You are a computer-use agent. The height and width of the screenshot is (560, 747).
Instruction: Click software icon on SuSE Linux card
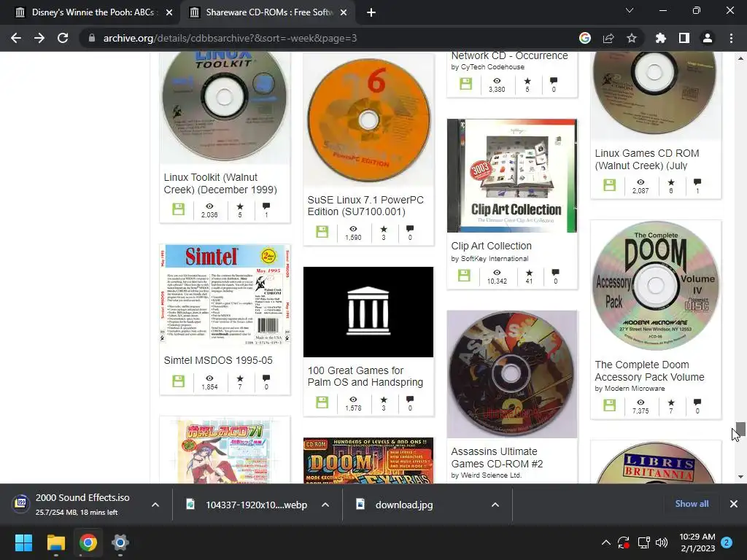pos(322,231)
